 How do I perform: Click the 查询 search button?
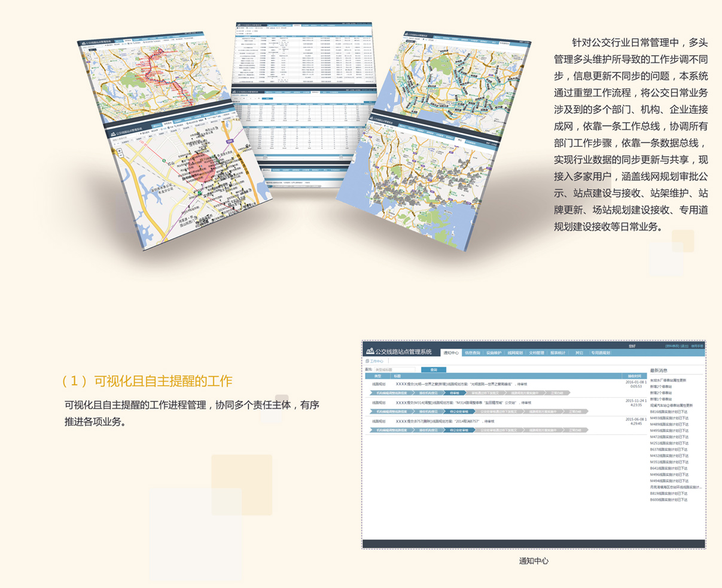click(x=433, y=370)
